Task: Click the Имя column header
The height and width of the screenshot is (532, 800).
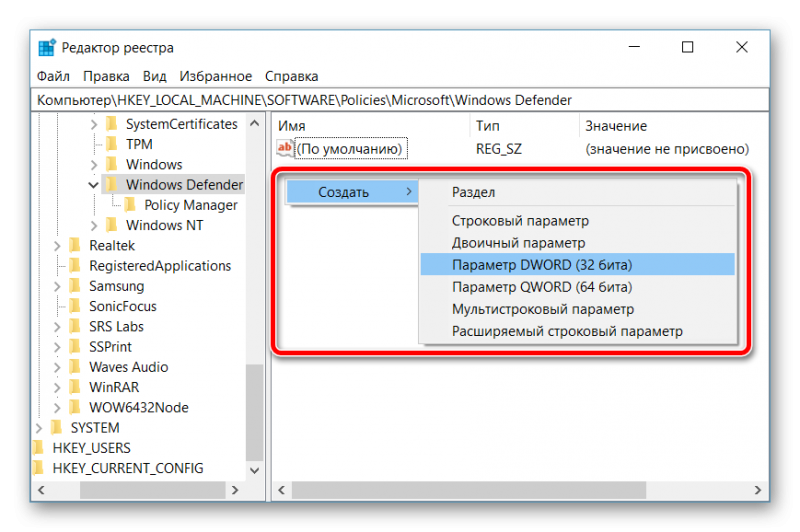Action: point(371,125)
